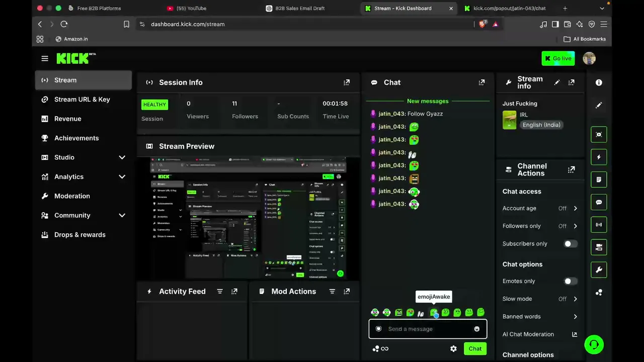This screenshot has height=362, width=644.
Task: Open the All Bookmarks folder
Action: 585,39
